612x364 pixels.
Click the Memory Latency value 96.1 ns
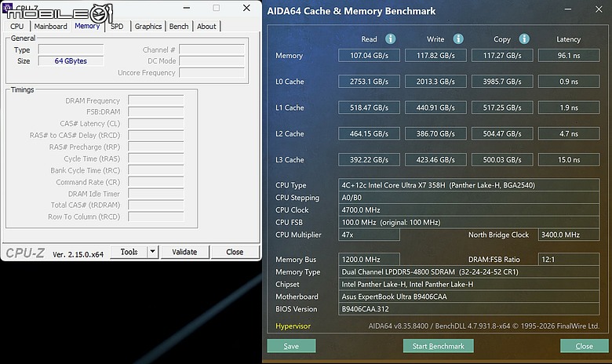[569, 56]
